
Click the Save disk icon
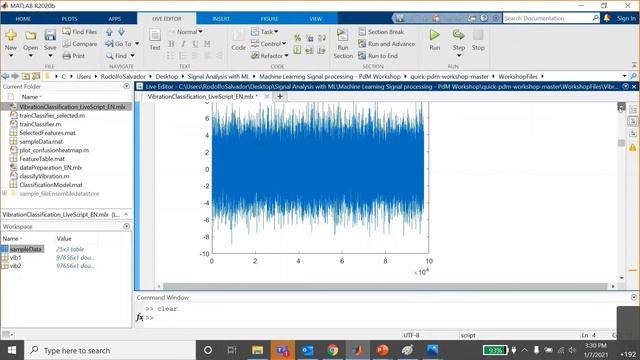click(x=50, y=36)
